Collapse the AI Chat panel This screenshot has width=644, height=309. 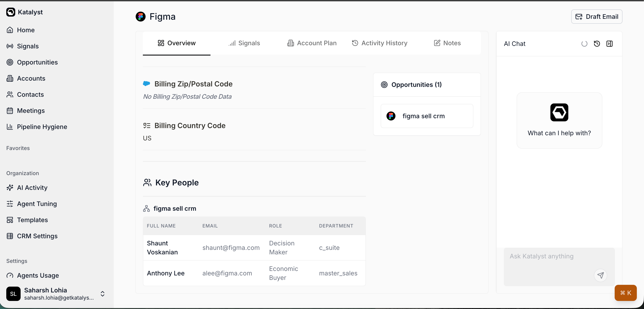point(610,44)
